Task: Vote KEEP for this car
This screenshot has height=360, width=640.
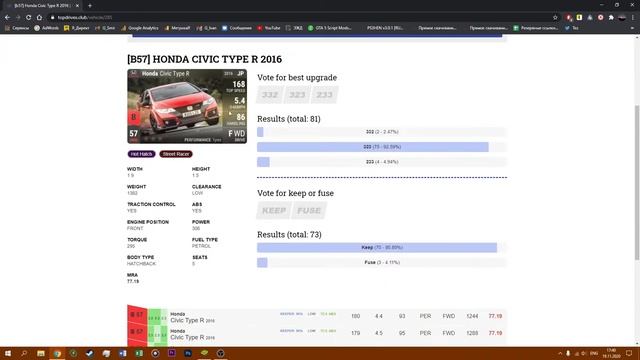Action: click(x=274, y=211)
